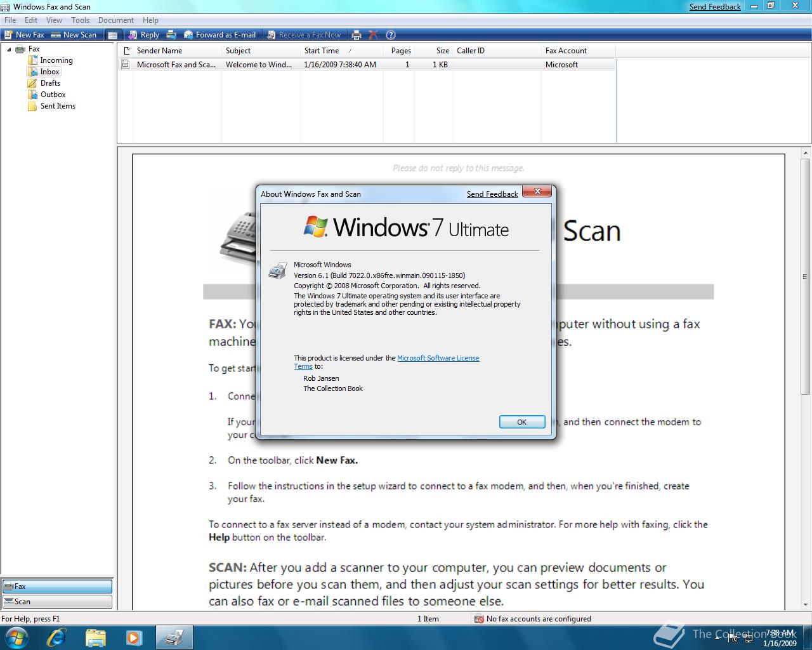Viewport: 812px width, 650px height.
Task: Click the forward-as-fax icon next to Reply
Action: pos(171,35)
